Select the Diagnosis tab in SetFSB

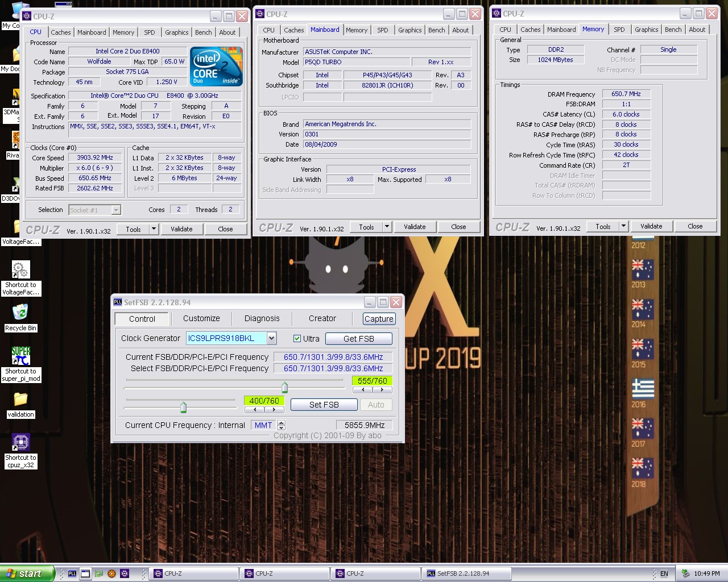click(262, 318)
